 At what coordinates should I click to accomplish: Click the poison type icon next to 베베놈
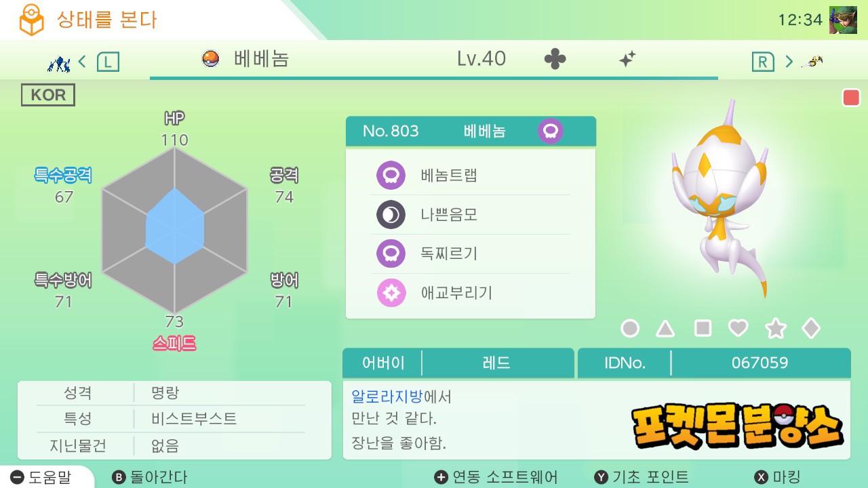[x=550, y=131]
